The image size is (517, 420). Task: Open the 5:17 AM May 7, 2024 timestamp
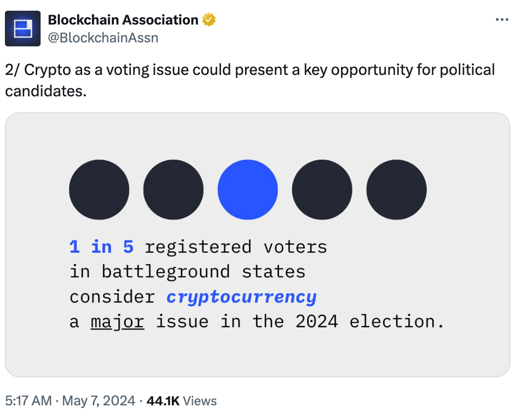(69, 401)
